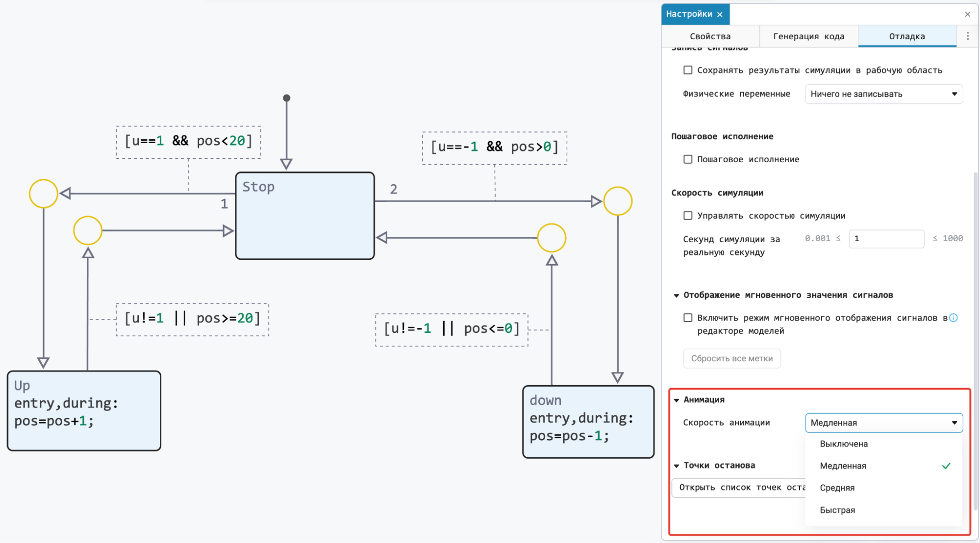The height and width of the screenshot is (543, 980).
Task: Click transition order number 1
Action: [x=224, y=204]
